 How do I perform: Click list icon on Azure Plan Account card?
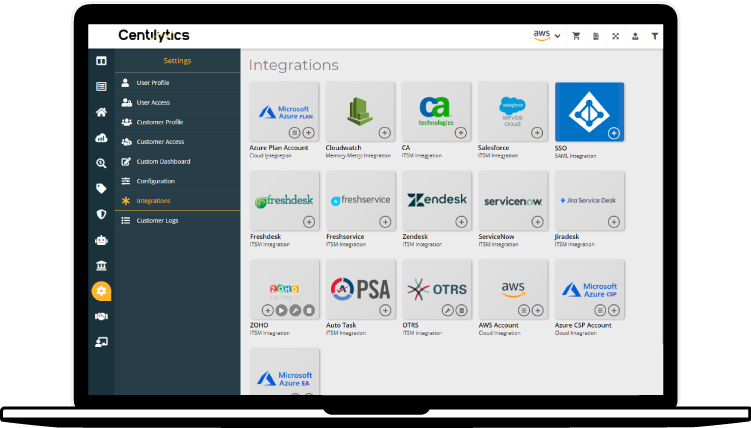(295, 133)
